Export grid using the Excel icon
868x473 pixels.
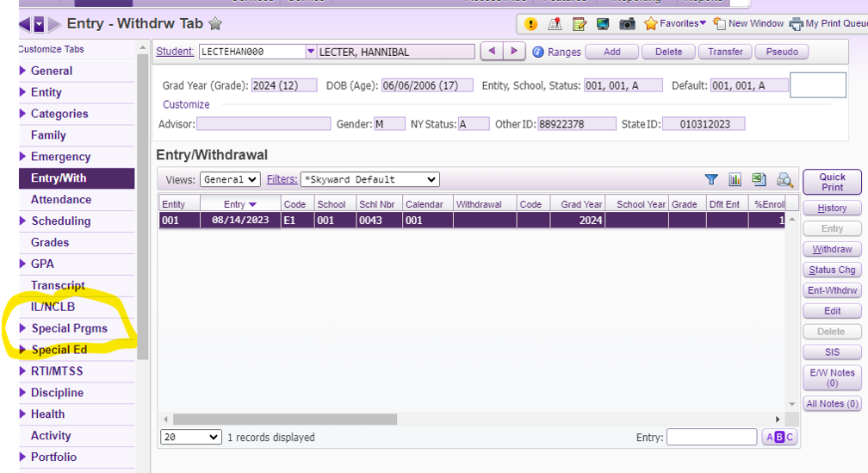759,179
